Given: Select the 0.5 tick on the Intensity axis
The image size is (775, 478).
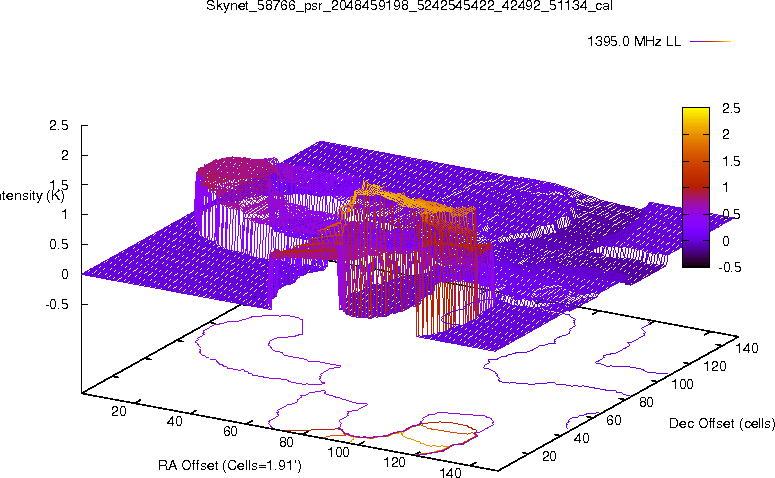Looking at the screenshot, I should 59,244.
